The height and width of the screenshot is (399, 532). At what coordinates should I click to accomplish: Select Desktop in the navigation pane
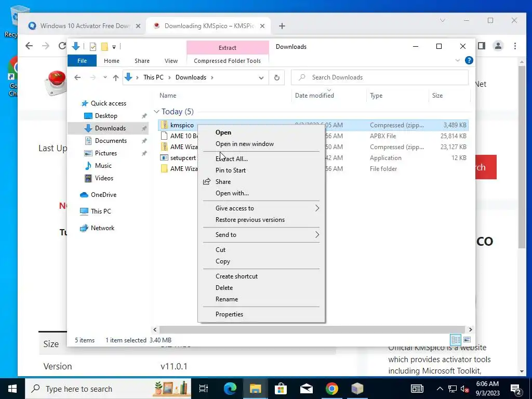tap(106, 116)
